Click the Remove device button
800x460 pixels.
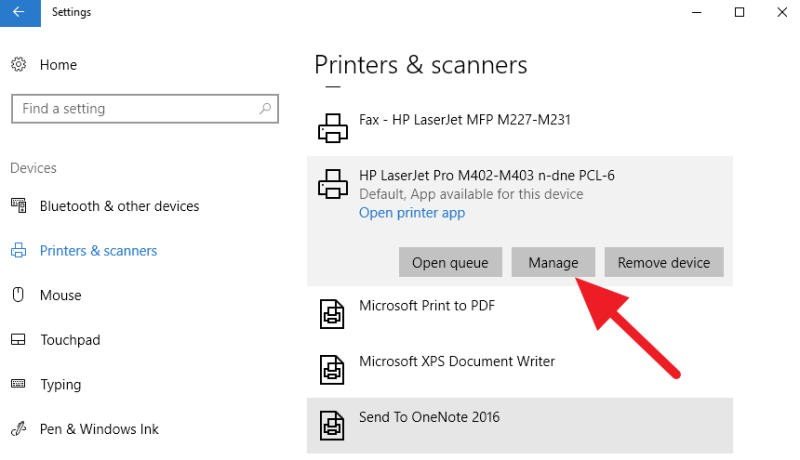(664, 263)
